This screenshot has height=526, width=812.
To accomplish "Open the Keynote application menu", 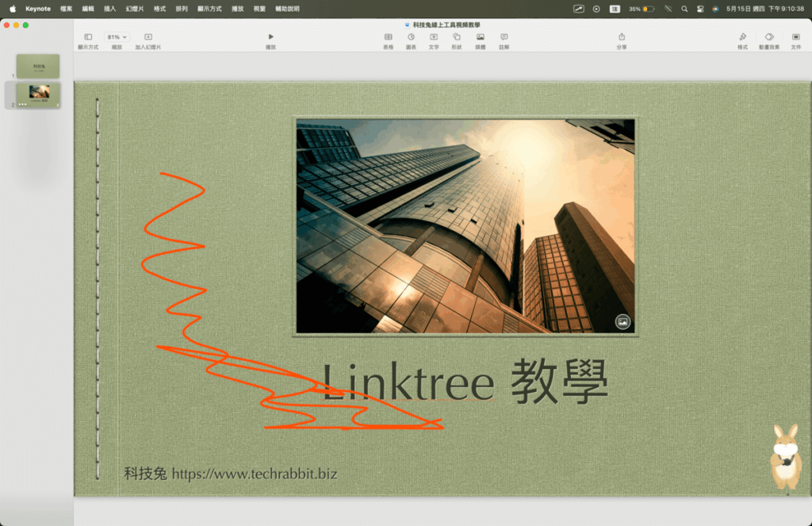I will click(x=38, y=9).
